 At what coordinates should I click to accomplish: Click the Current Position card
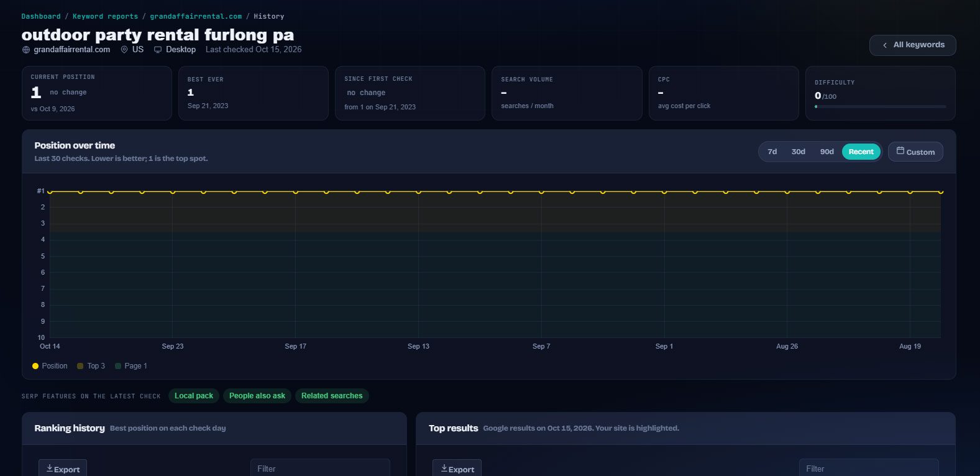click(97, 93)
